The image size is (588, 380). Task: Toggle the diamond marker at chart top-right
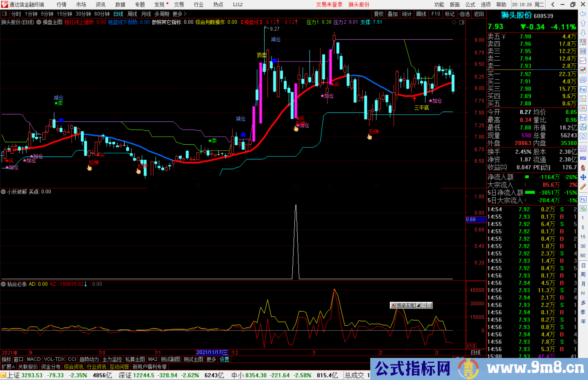click(454, 22)
